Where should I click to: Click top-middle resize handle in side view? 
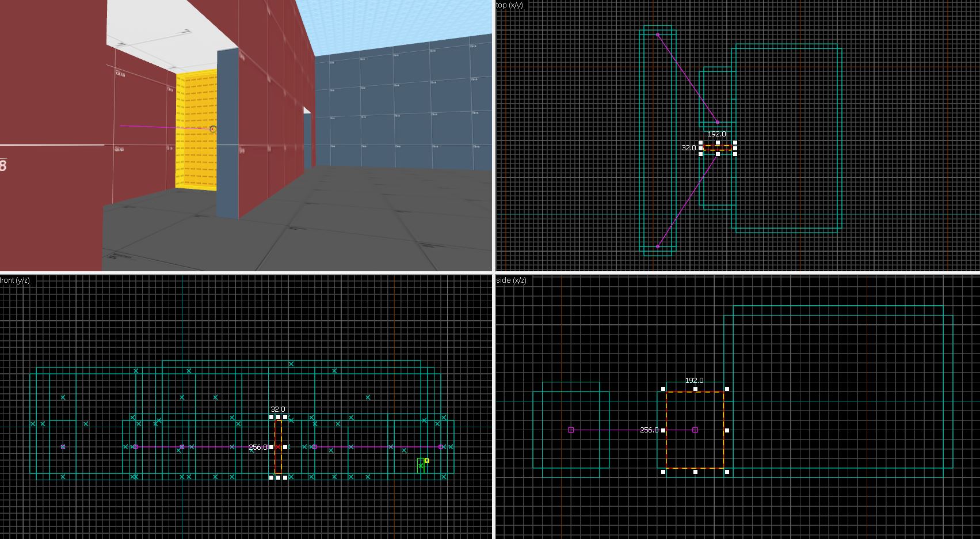pos(695,389)
